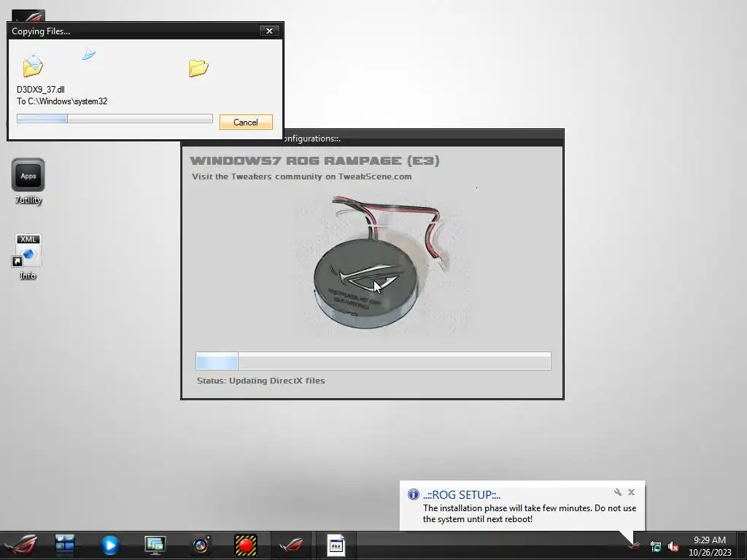Click the Copying Files progress bar
Image resolution: width=747 pixels, height=560 pixels.
tap(115, 118)
